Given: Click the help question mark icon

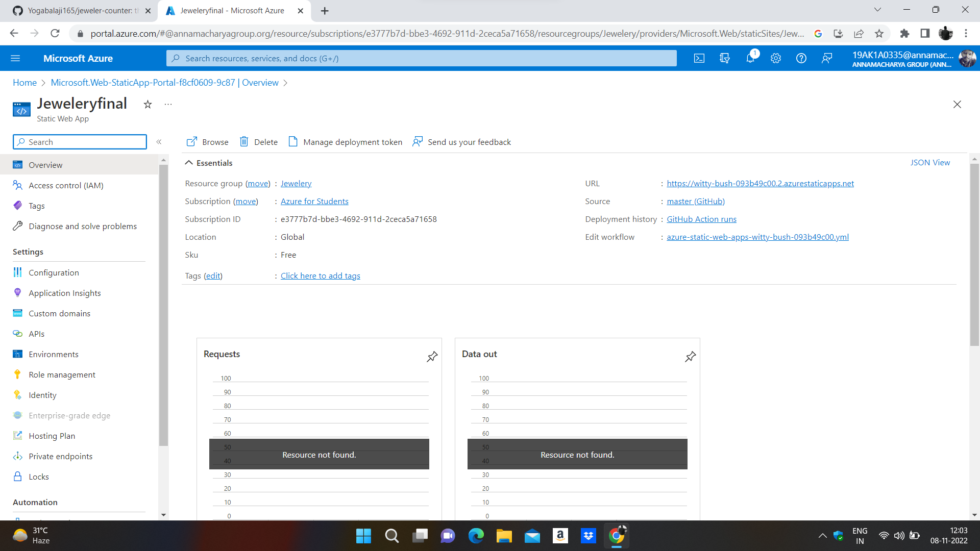Looking at the screenshot, I should 801,58.
